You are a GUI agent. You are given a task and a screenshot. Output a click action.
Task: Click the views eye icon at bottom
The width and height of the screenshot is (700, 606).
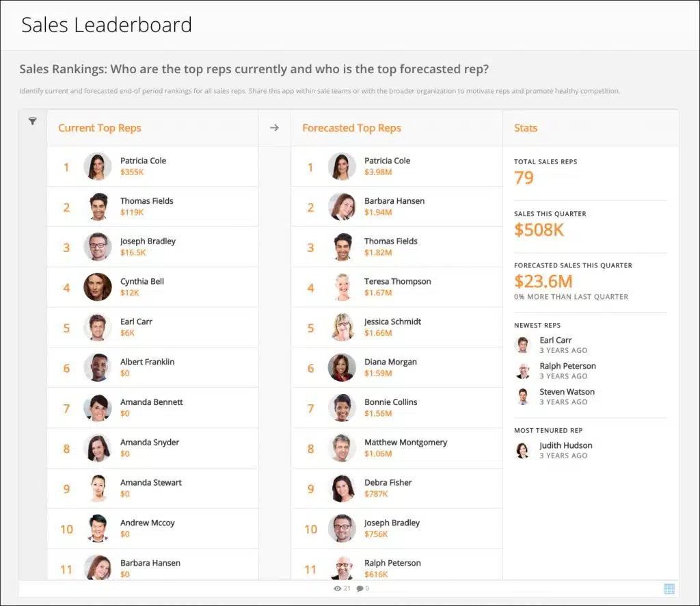pyautogui.click(x=338, y=589)
